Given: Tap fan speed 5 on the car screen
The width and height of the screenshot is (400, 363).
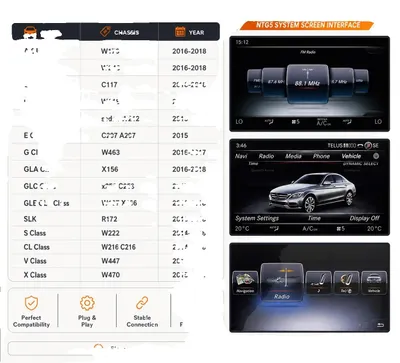Looking at the screenshot, I should pos(340,229).
